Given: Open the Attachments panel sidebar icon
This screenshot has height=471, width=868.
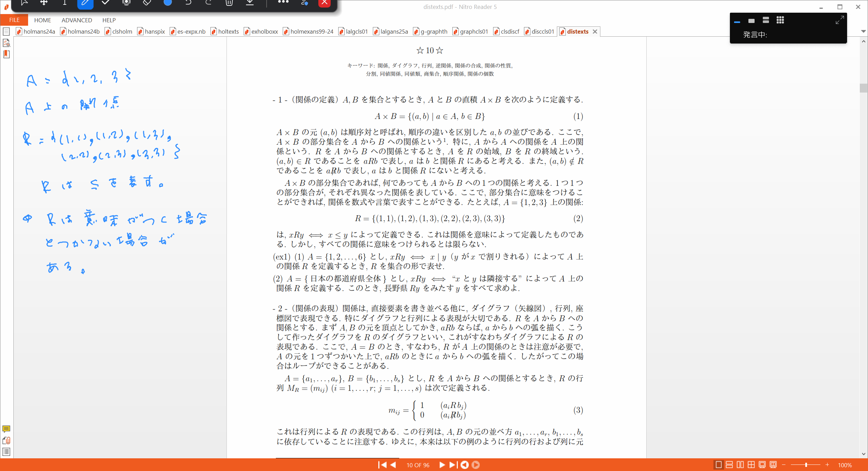Looking at the screenshot, I should [x=6, y=440].
